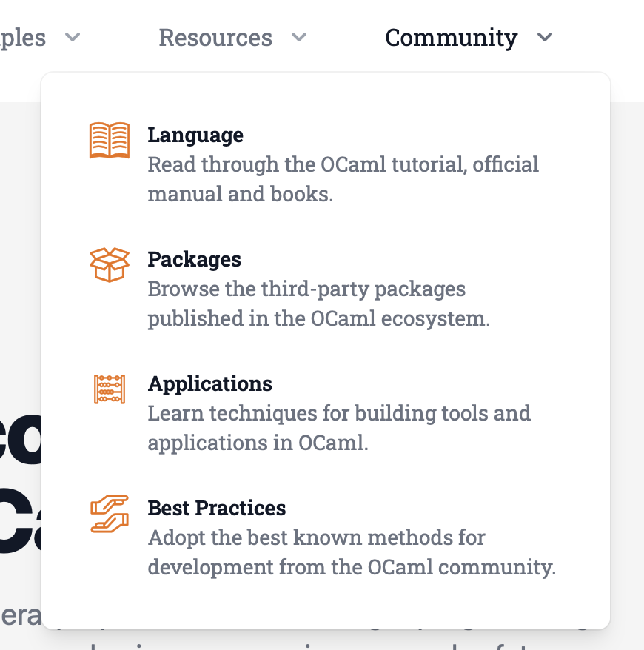Click the box Packages icon

pyautogui.click(x=110, y=265)
